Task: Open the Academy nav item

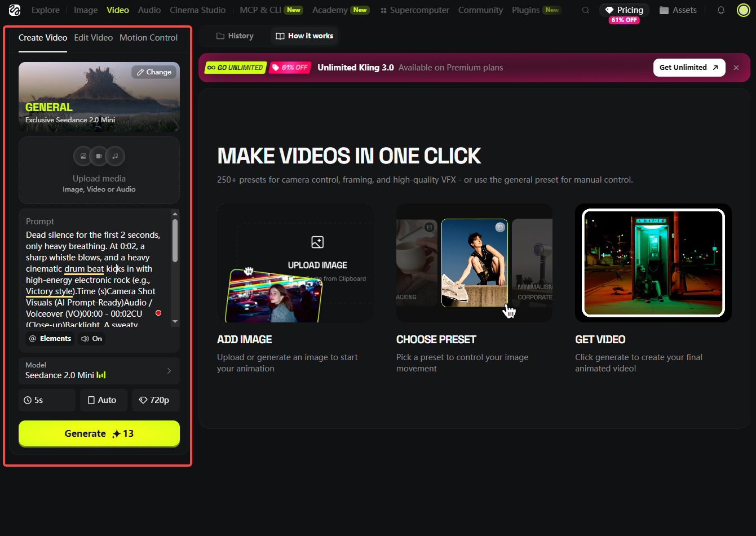Action: pos(341,10)
